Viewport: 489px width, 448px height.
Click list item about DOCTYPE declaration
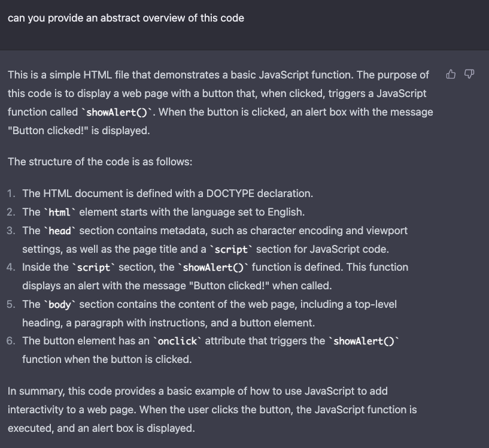click(x=168, y=193)
